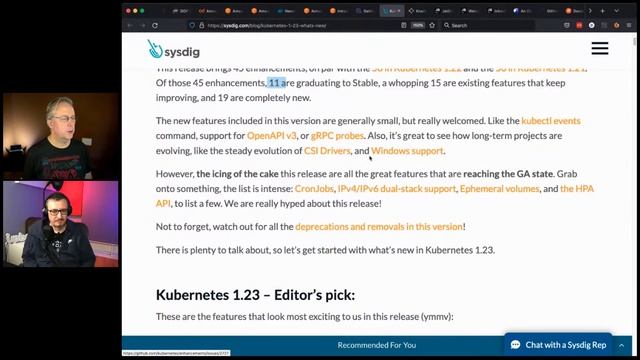
Task: Open the OpenAPI v3 link
Action: click(x=271, y=136)
